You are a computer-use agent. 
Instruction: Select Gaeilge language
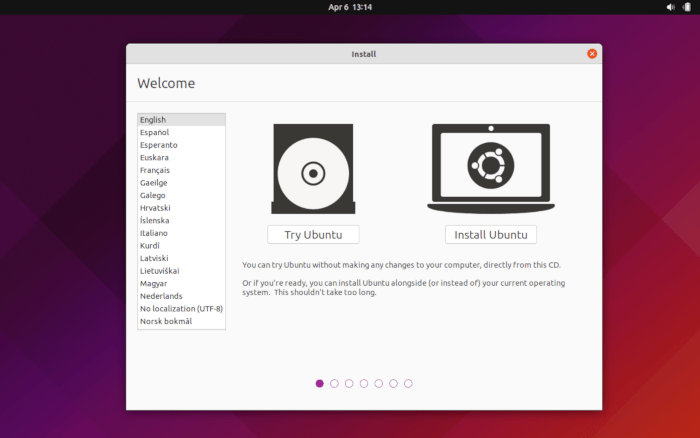[181, 183]
